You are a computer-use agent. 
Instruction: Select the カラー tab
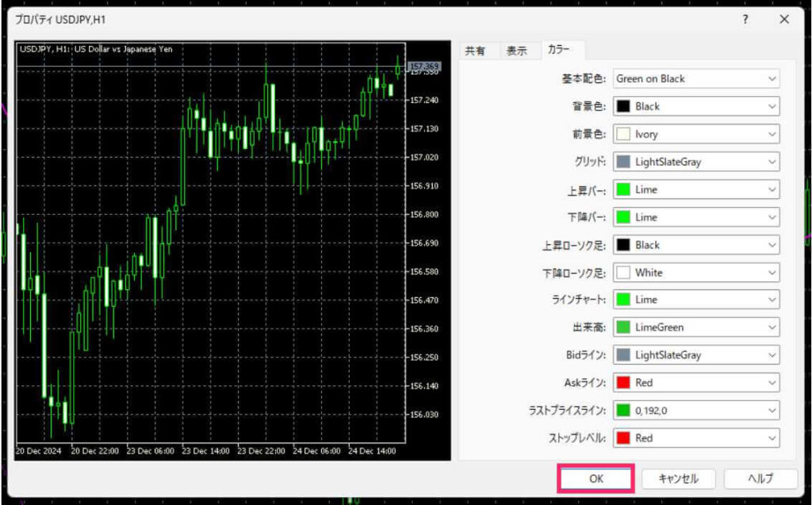(x=559, y=51)
